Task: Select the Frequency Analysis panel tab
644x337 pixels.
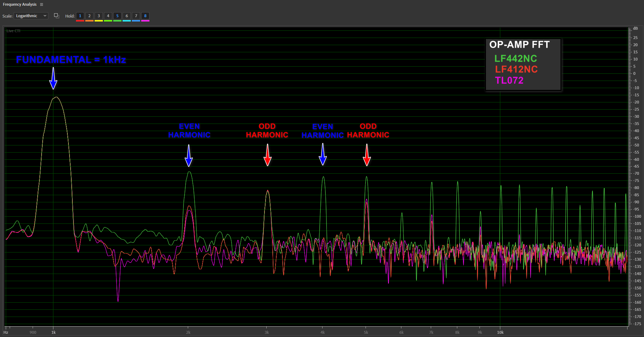Action: 20,5
